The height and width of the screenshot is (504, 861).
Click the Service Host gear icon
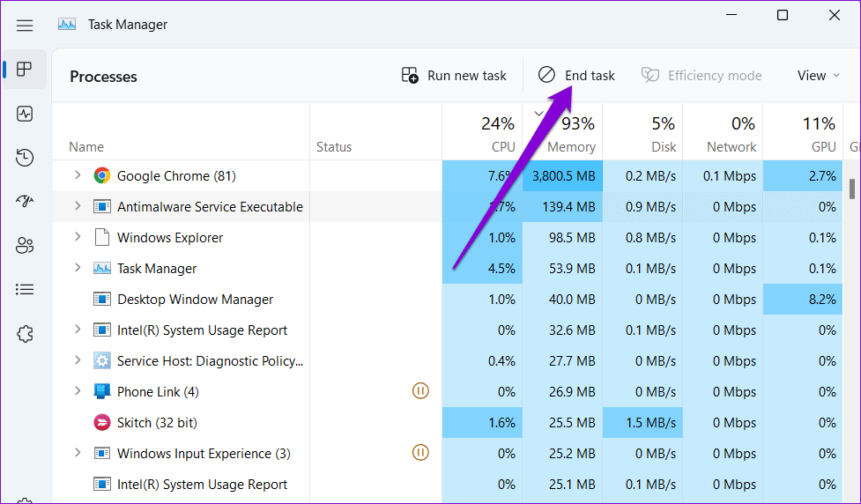pyautogui.click(x=101, y=360)
